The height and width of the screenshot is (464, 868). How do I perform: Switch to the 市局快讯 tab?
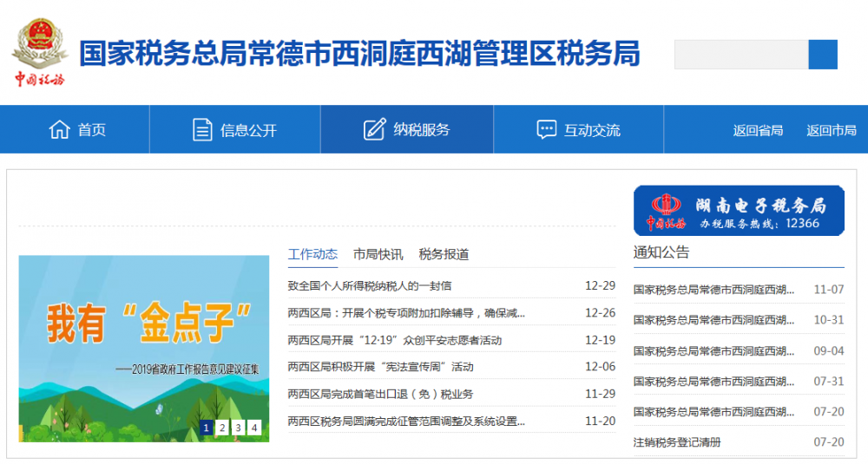click(378, 254)
